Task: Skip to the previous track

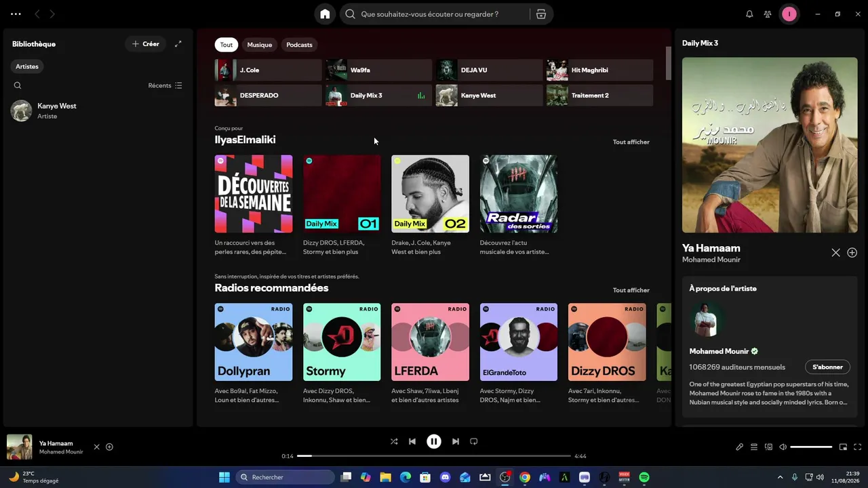Action: (412, 441)
